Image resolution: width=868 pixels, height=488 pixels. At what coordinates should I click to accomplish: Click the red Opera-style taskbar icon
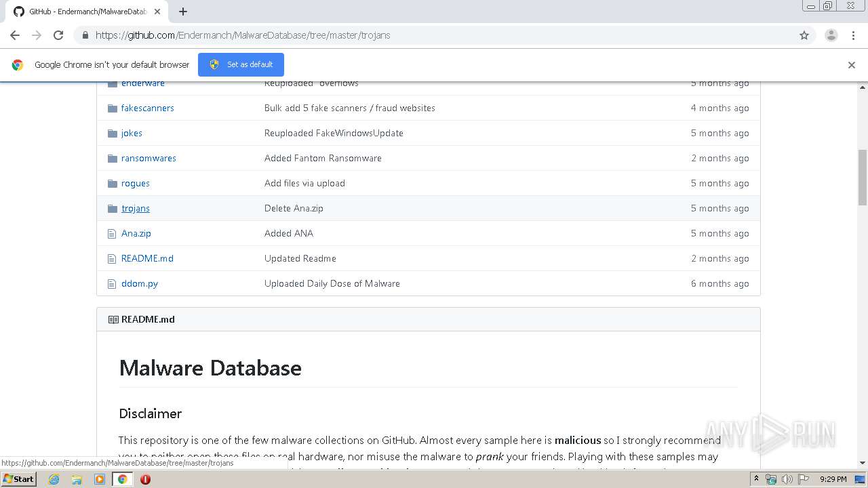coord(145,479)
